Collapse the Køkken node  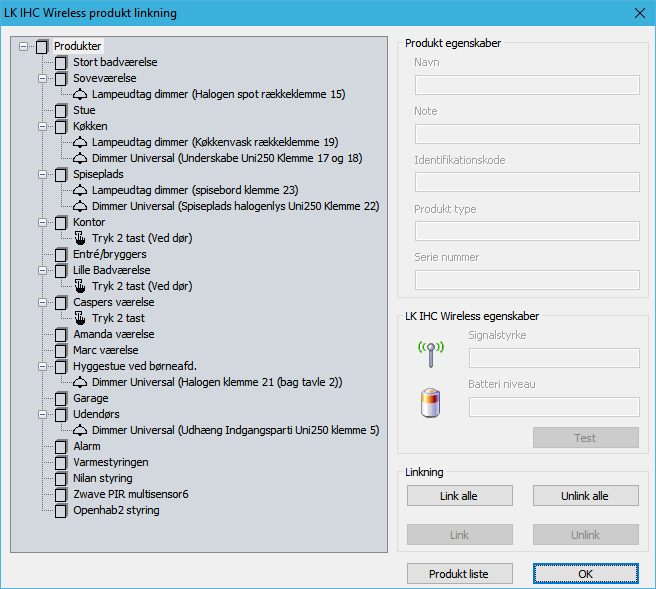[42, 126]
